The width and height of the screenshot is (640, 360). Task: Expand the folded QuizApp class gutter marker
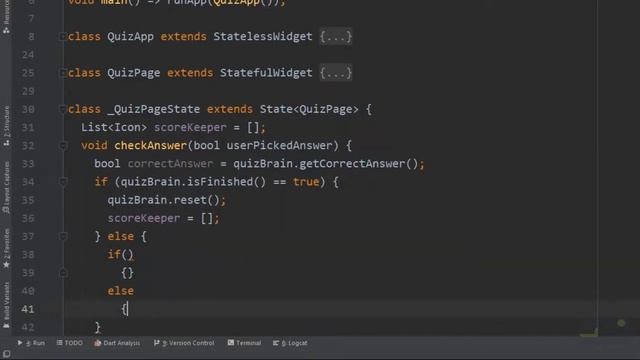[62, 37]
